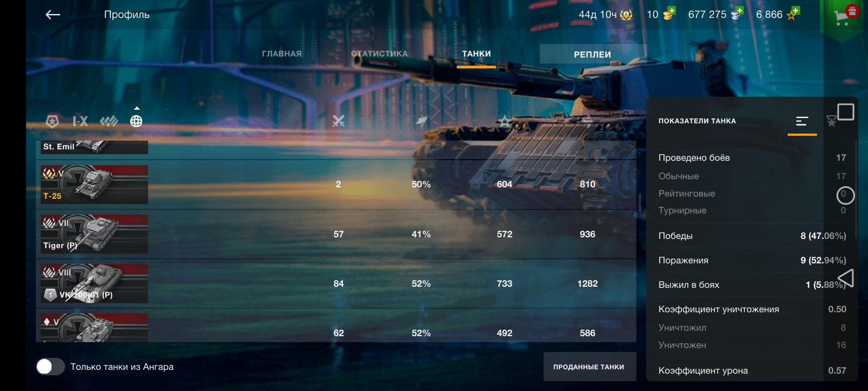Filter tanks by mastery badge icon
The height and width of the screenshot is (391, 868).
[52, 121]
